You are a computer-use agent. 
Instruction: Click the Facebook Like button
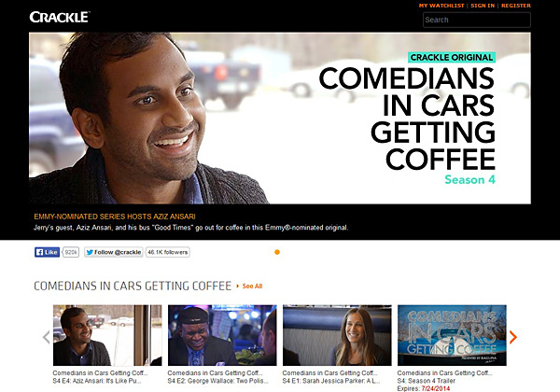coord(48,252)
